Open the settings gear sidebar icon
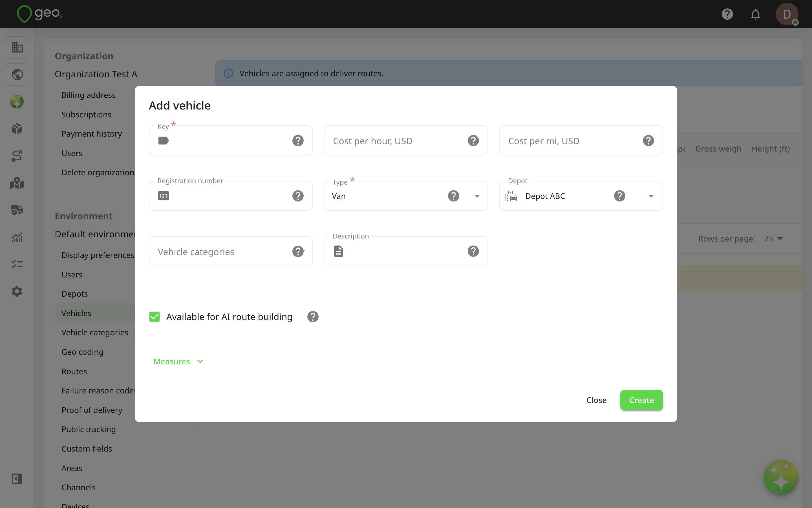 tap(17, 291)
